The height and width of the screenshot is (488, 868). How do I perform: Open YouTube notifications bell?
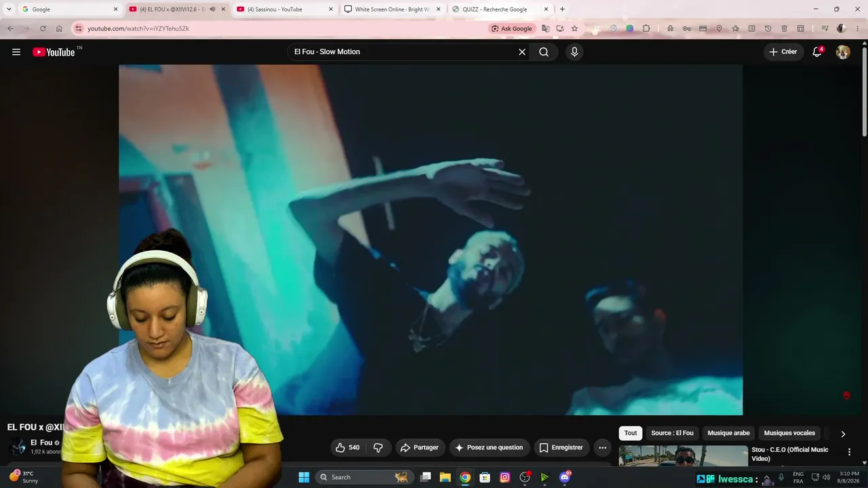coord(817,52)
